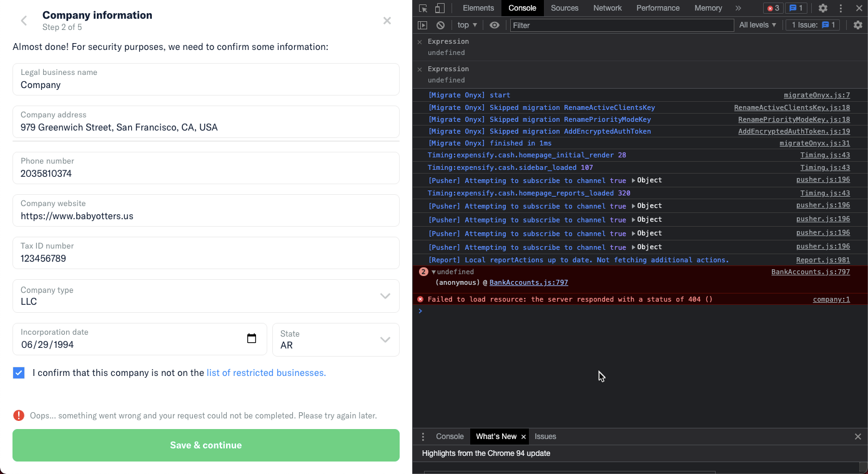Image resolution: width=868 pixels, height=474 pixels.
Task: Select the top Console tab
Action: 522,8
